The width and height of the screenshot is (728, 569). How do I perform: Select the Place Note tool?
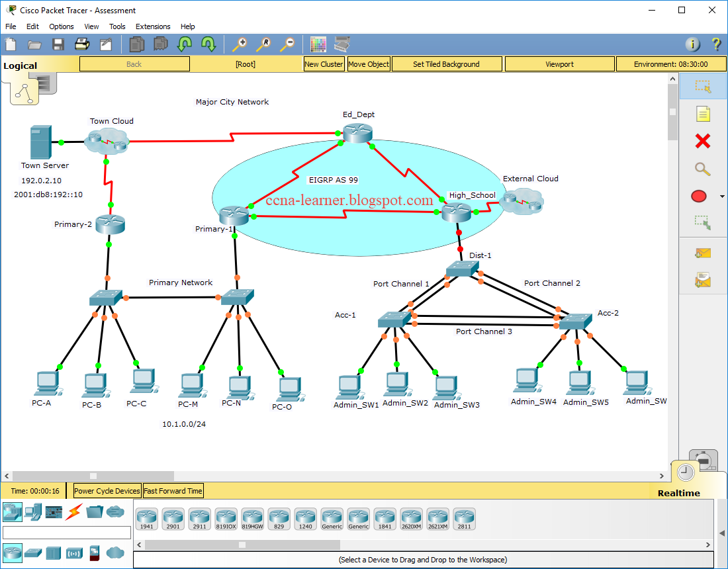(x=703, y=114)
